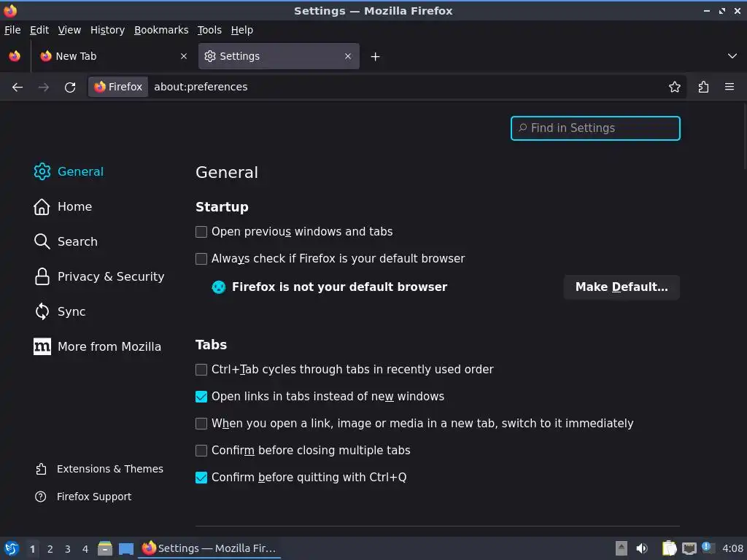
Task: Uncheck Open links in tabs instead of new windows
Action: [201, 397]
